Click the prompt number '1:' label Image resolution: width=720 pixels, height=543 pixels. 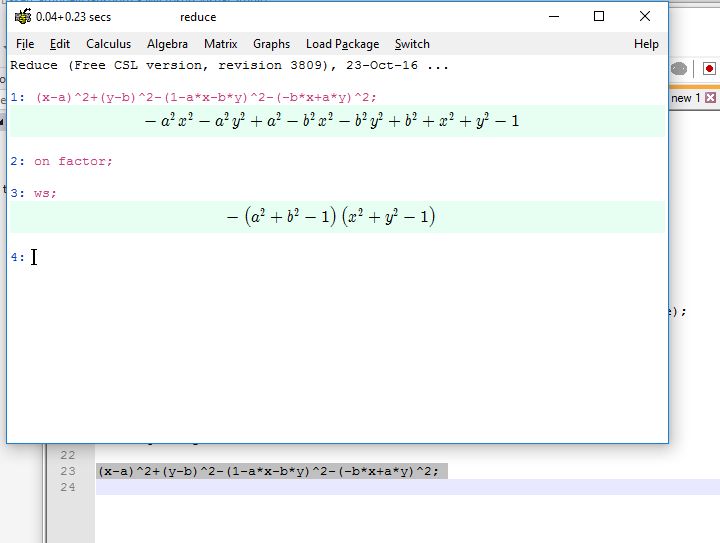[17, 97]
